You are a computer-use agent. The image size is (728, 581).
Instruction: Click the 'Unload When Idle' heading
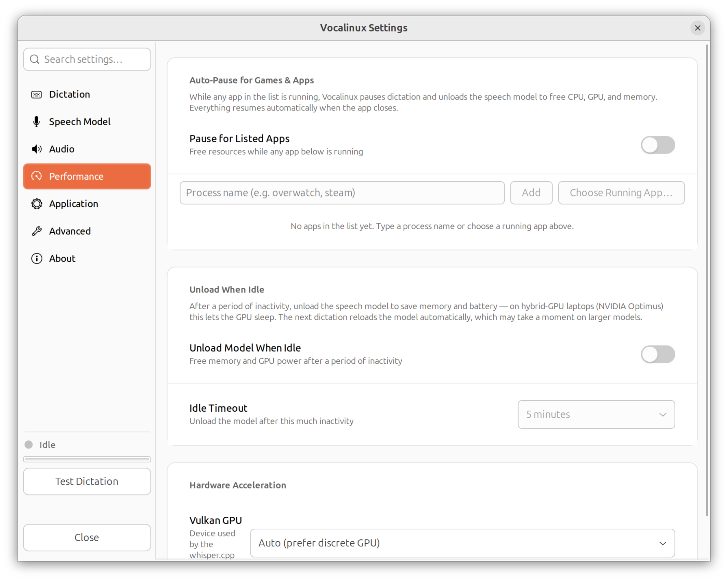[226, 290]
